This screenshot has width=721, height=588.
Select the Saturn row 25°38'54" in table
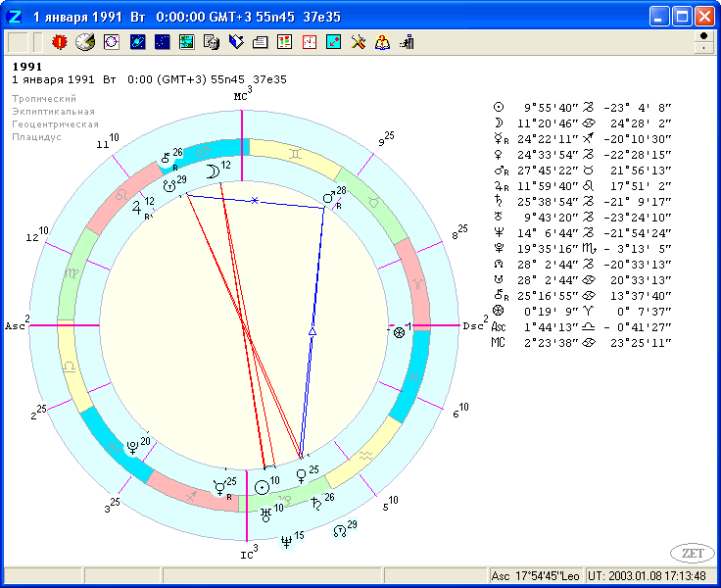(582, 202)
